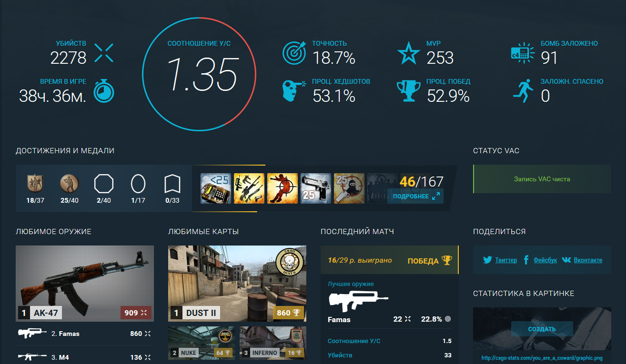Click the 'Соотношение У/С' last match row
Screen dimensions: 626x364
click(x=390, y=341)
